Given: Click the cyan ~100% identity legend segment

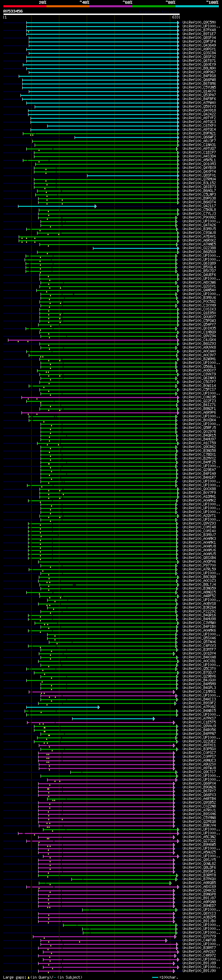Looking at the screenshot, I should coord(197,6).
